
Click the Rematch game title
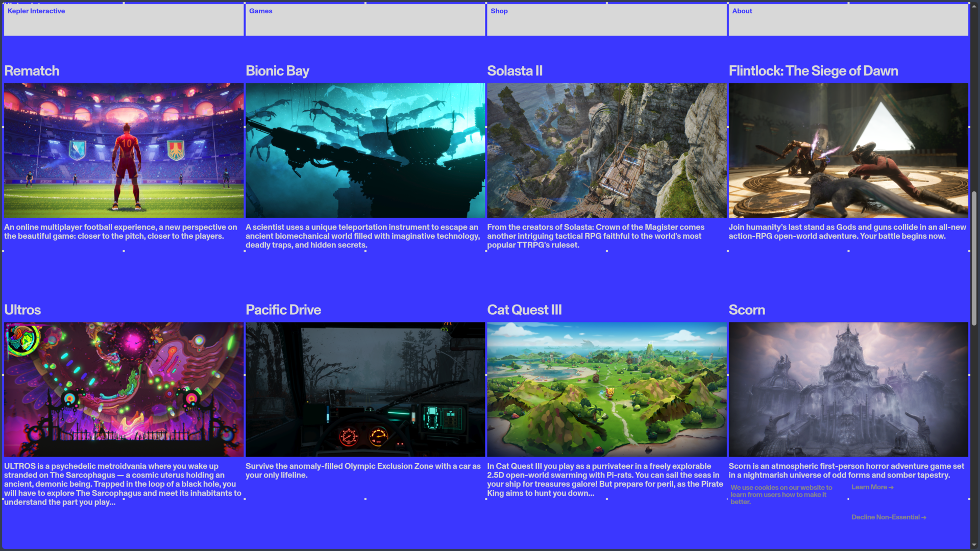(32, 71)
